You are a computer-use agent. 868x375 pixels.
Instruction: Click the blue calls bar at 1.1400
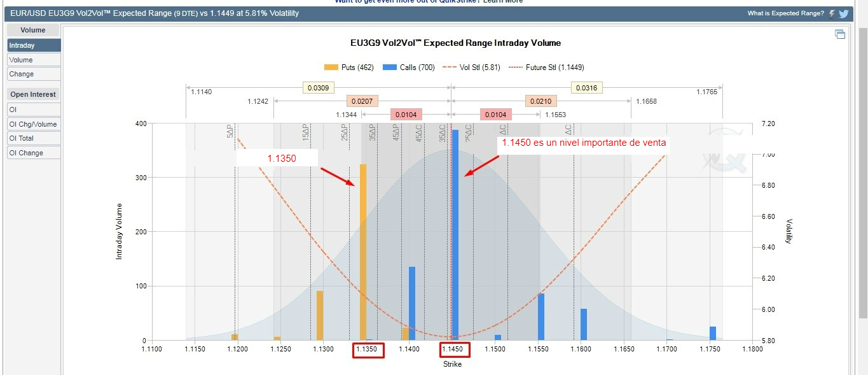(412, 304)
